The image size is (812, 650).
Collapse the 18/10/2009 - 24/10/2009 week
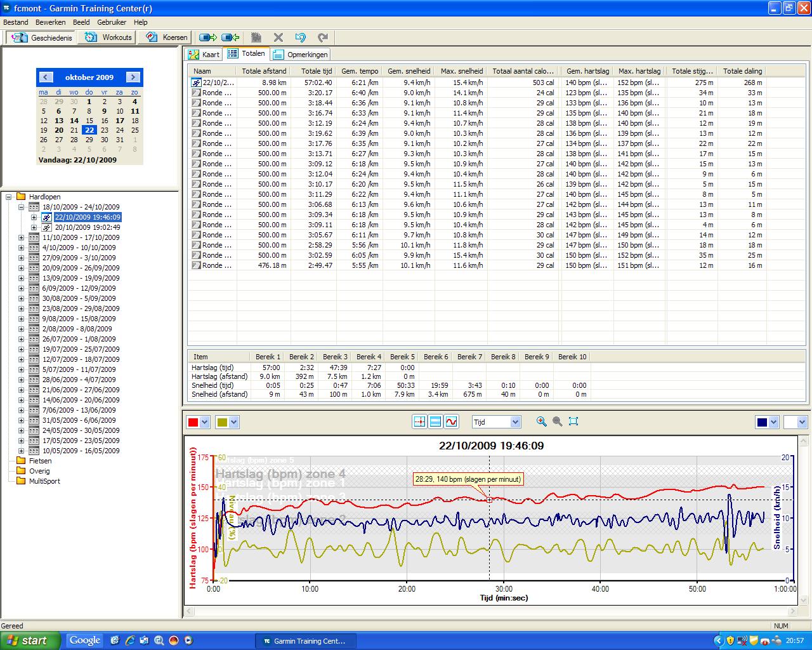(x=22, y=207)
